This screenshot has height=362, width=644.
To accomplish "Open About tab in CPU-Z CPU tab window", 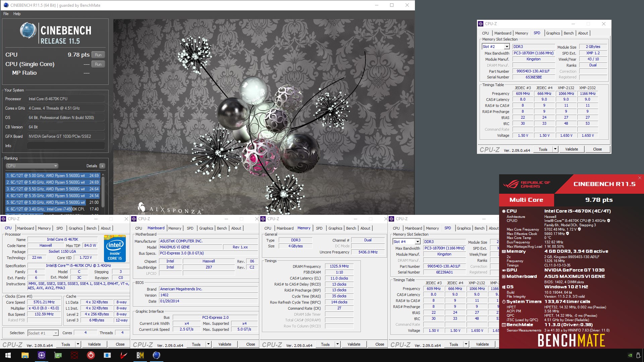I will (x=106, y=228).
